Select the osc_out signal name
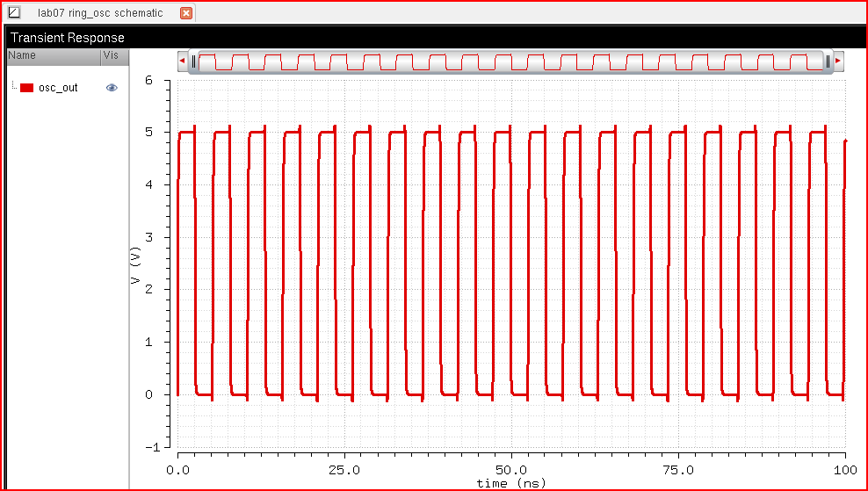The height and width of the screenshot is (491, 868). 58,88
